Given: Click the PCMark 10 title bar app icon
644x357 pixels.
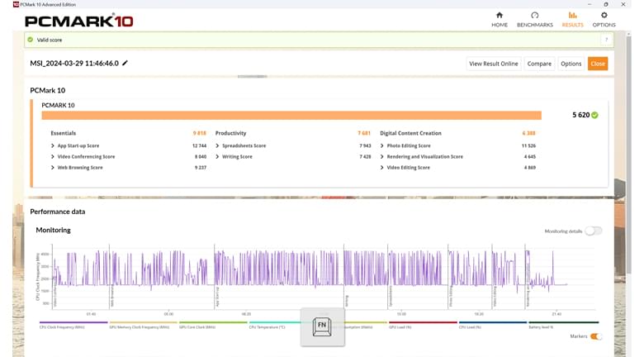Looking at the screenshot, I should click(x=16, y=4).
